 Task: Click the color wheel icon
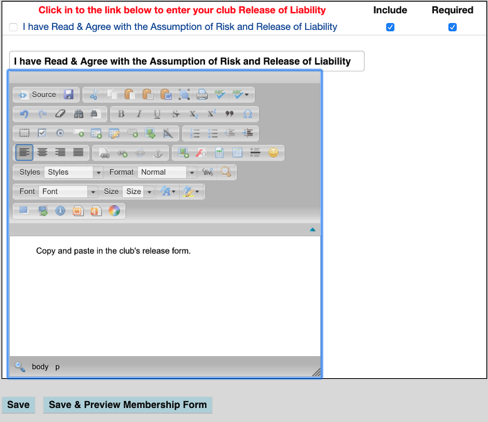(114, 211)
